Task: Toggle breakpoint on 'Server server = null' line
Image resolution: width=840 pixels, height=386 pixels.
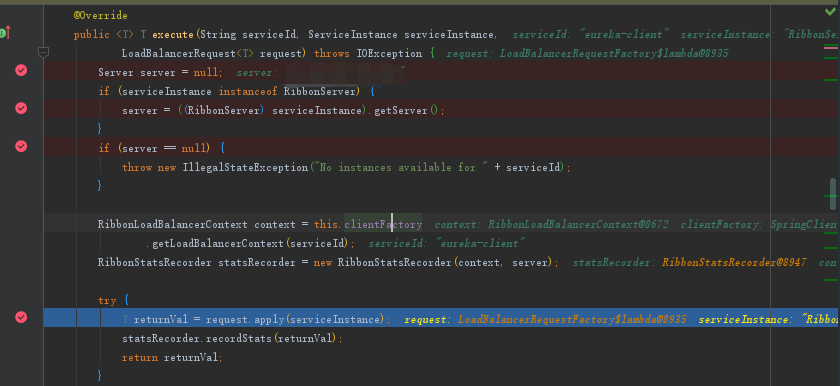Action: [21, 70]
